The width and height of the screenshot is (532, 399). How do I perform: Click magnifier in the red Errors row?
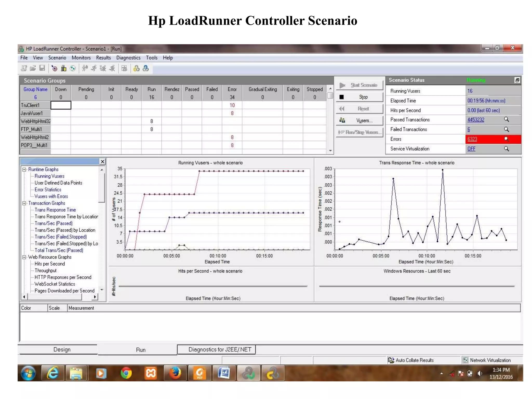coord(506,139)
